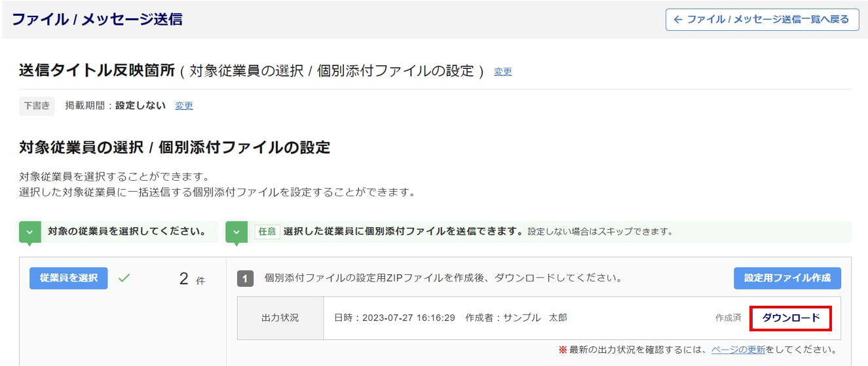
Task: Click the 作成済 status text
Action: pos(728,318)
